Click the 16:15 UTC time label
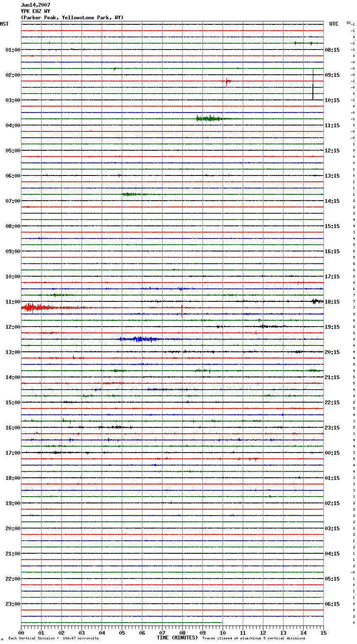Image resolution: width=357 pixels, height=644 pixels. pos(332,251)
